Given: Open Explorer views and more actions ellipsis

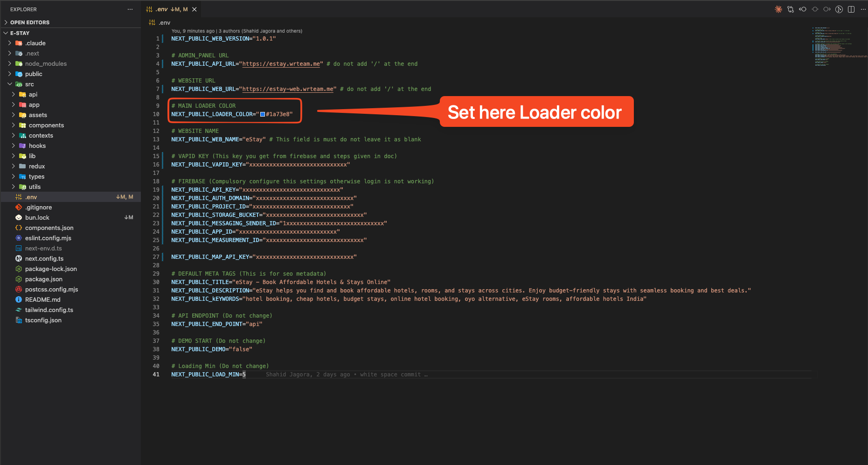Looking at the screenshot, I should tap(130, 9).
